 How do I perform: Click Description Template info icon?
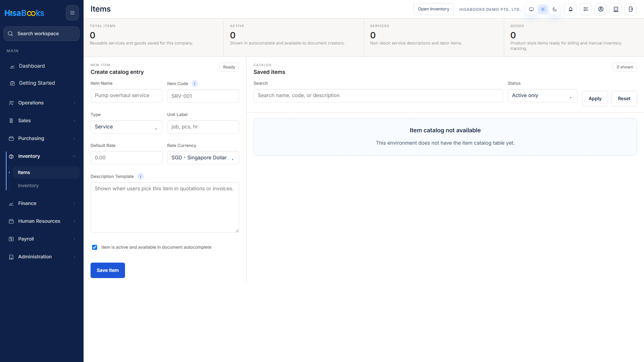[140, 176]
